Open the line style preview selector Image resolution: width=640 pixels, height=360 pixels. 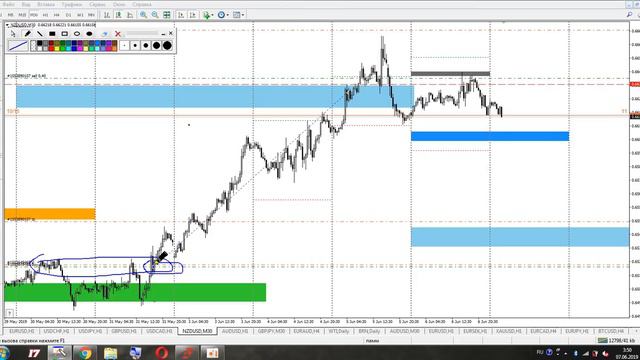tap(18, 46)
